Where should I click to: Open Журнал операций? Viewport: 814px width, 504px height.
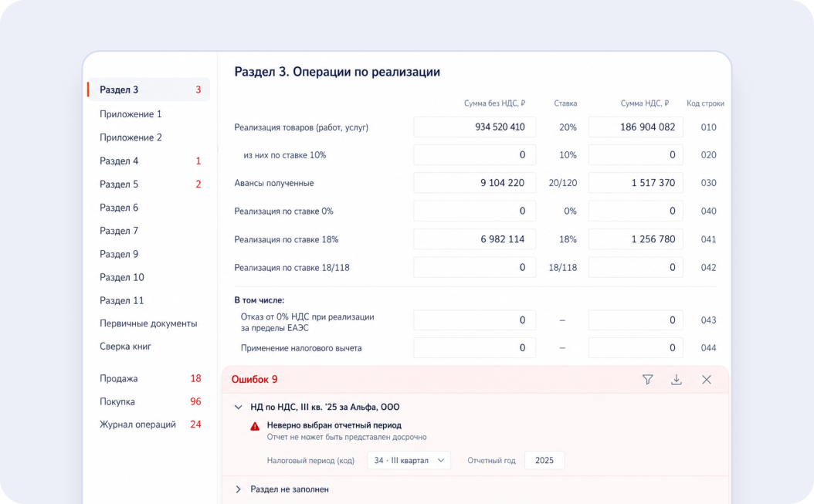tap(149, 424)
